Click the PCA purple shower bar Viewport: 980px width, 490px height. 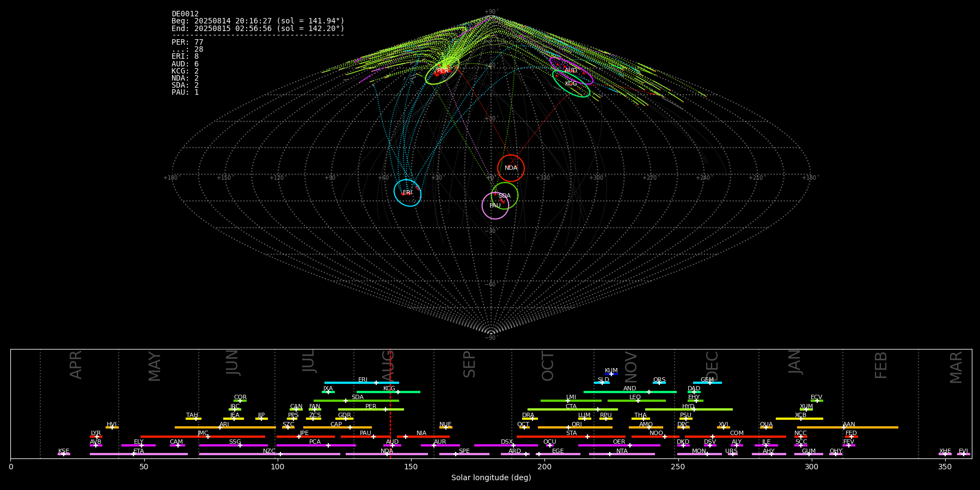pos(316,445)
